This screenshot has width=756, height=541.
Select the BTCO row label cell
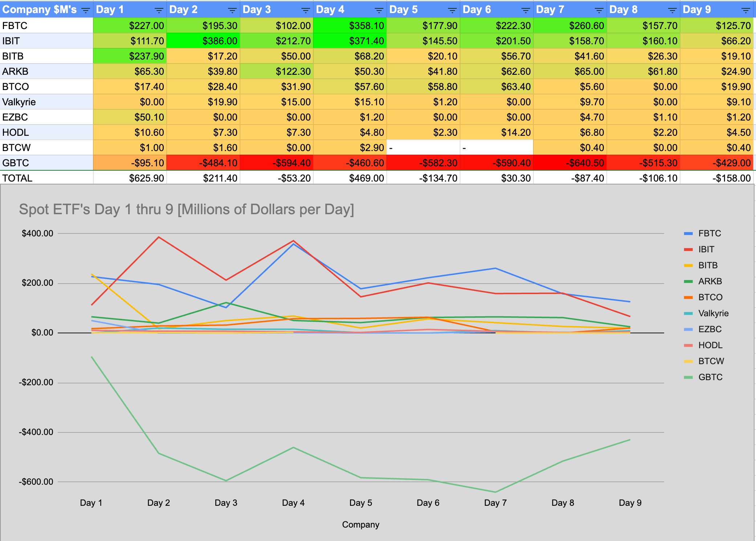(46, 87)
